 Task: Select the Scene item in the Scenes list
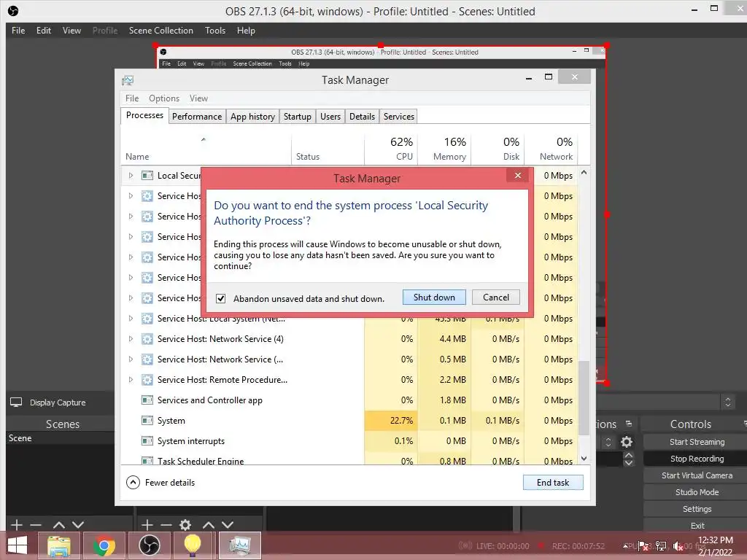60,438
